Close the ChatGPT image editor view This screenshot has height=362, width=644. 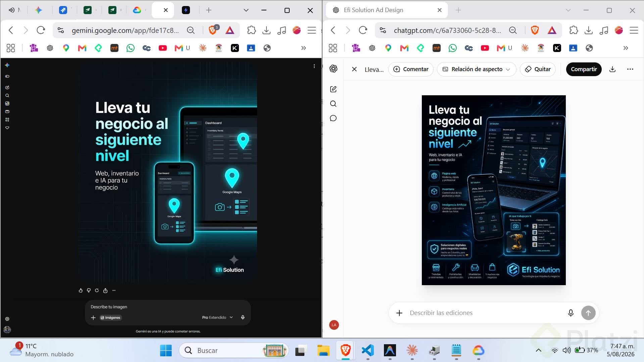pos(354,69)
